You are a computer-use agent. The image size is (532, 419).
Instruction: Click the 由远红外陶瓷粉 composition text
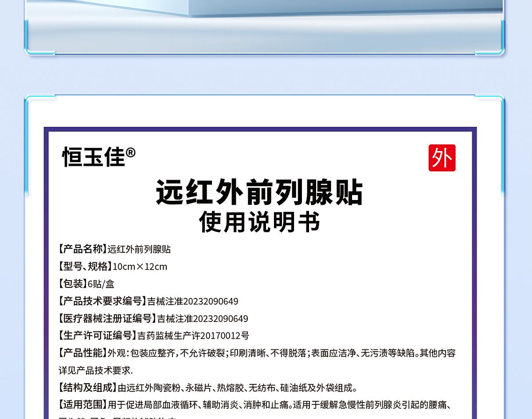(x=149, y=388)
